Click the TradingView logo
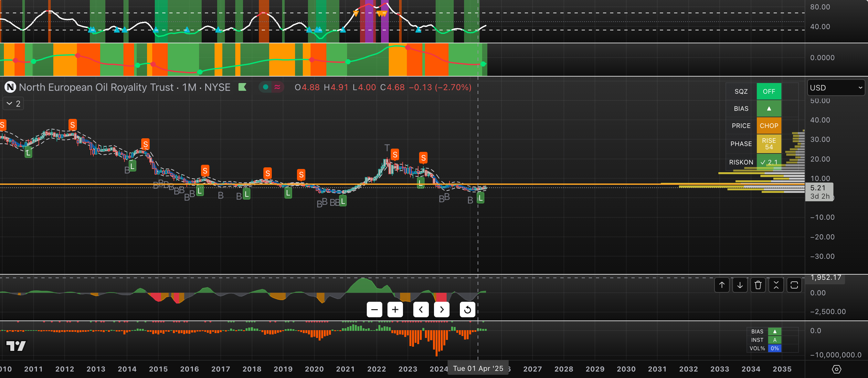This screenshot has height=378, width=868. point(16,346)
